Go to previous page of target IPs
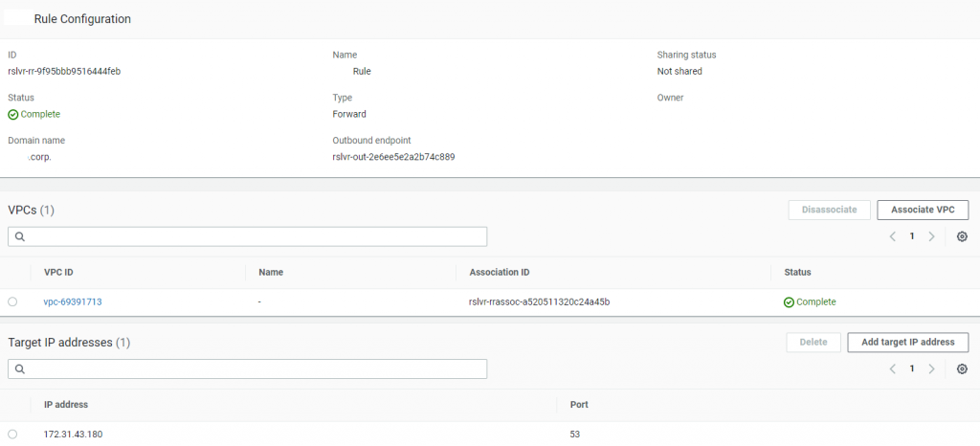The image size is (980, 446). point(892,368)
